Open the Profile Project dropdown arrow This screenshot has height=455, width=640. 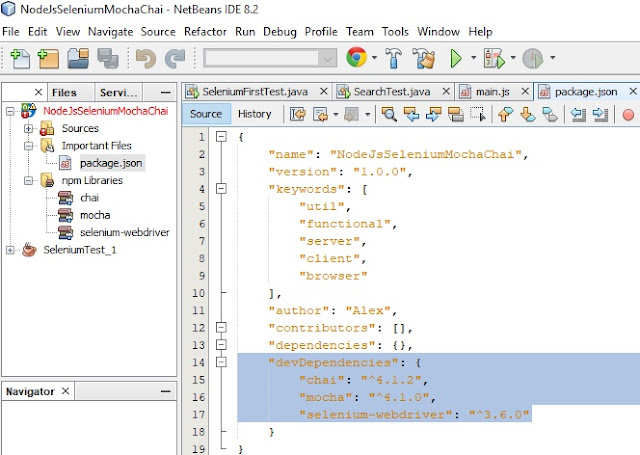pos(552,58)
